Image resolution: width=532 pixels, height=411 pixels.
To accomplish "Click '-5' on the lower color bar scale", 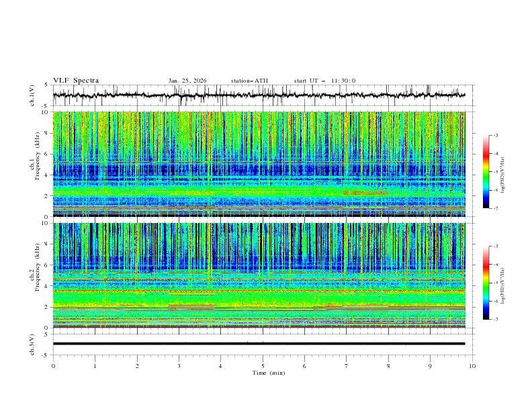I will [495, 283].
